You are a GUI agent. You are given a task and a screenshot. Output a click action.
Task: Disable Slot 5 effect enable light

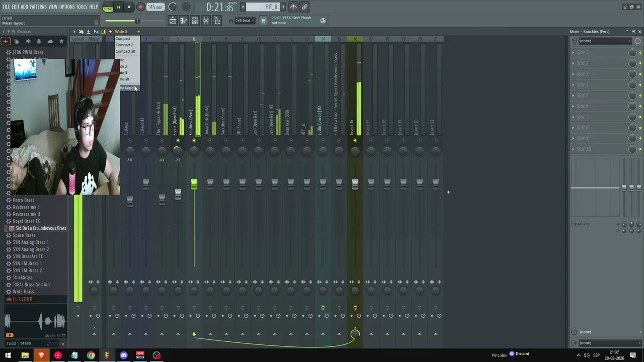[640, 96]
